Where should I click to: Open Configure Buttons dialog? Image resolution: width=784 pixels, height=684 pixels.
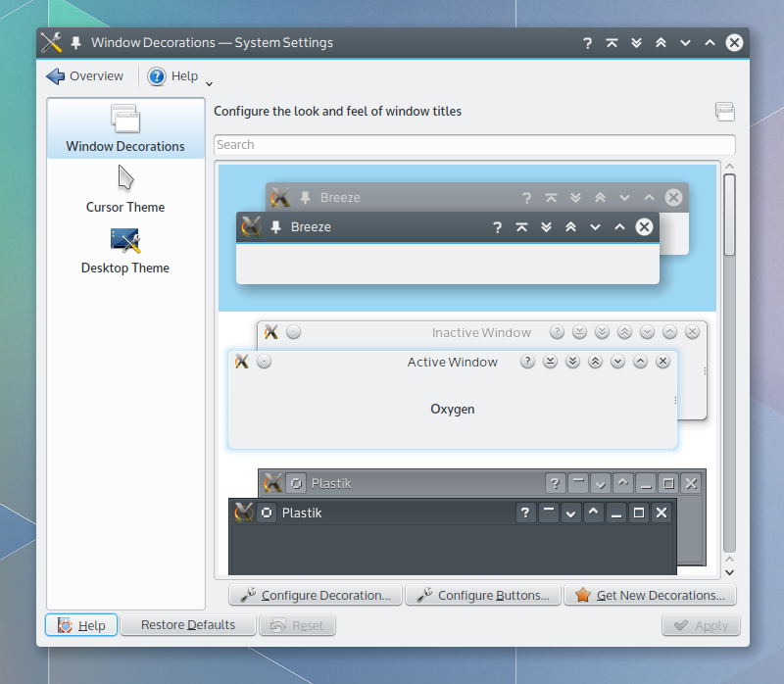pos(483,596)
